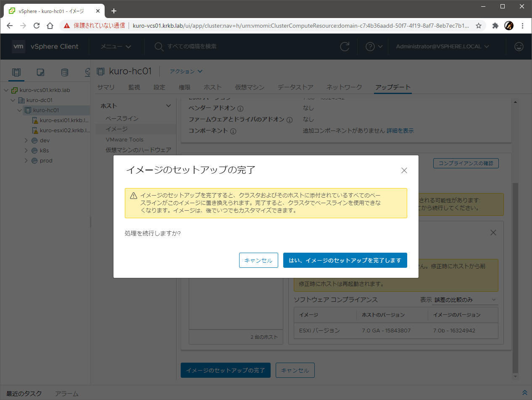The height and width of the screenshot is (400, 532).
Task: Collapse the kuro-dc01 datacenter node
Action: click(13, 100)
